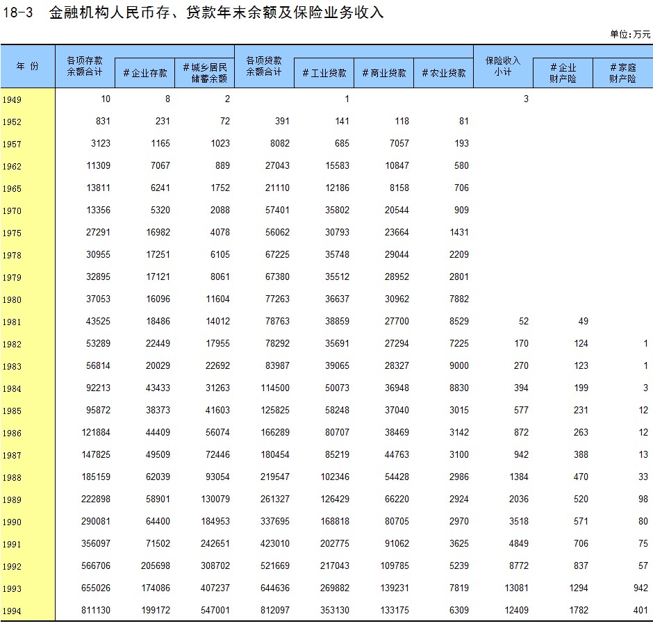
Task: Select the #农业贷款 column header
Action: tap(443, 73)
